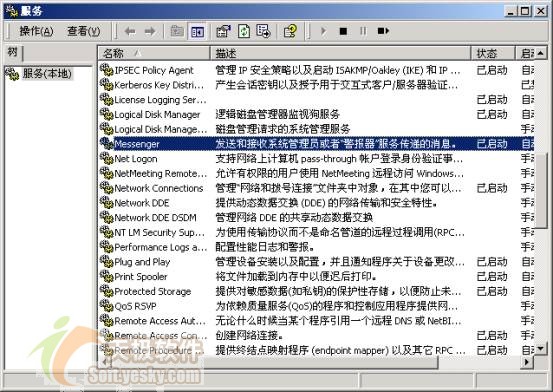Open the Properties toolbar icon
The height and width of the screenshot is (392, 553).
pos(223,31)
